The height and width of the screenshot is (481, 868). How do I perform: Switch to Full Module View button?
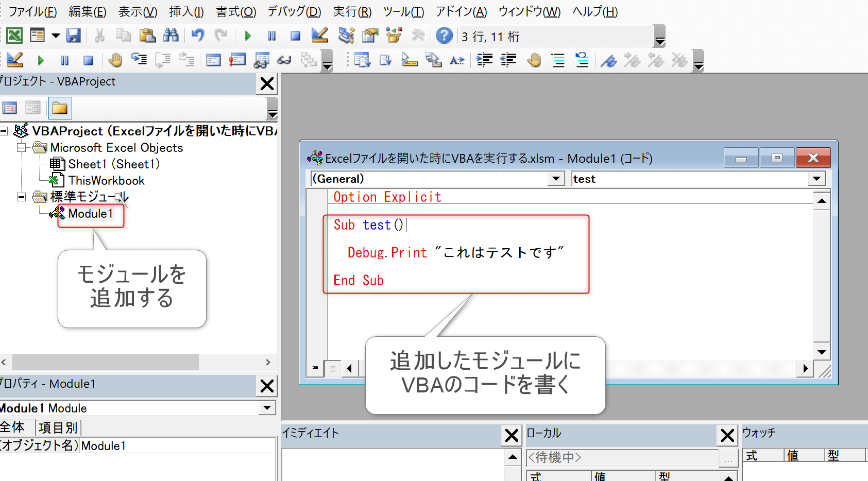(x=333, y=368)
